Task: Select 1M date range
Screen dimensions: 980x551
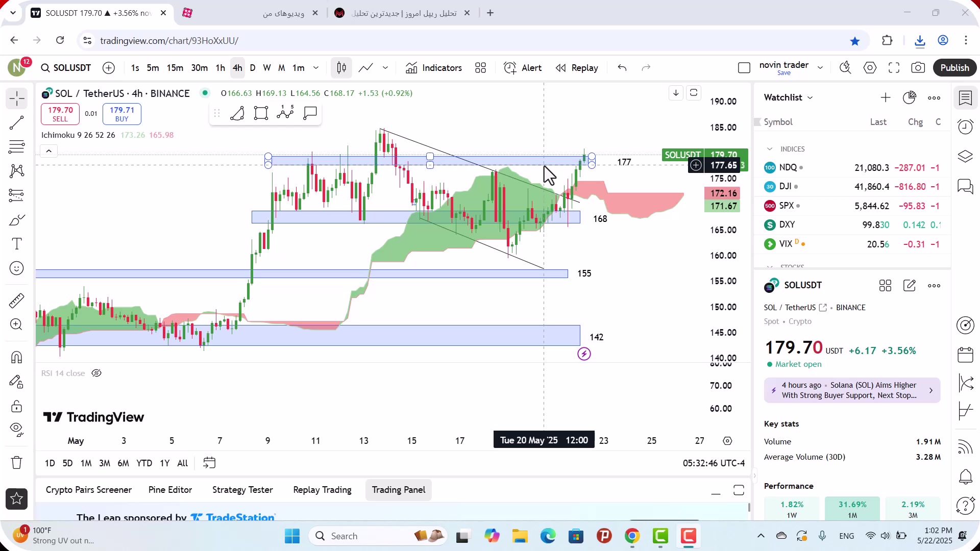Action: [x=86, y=463]
